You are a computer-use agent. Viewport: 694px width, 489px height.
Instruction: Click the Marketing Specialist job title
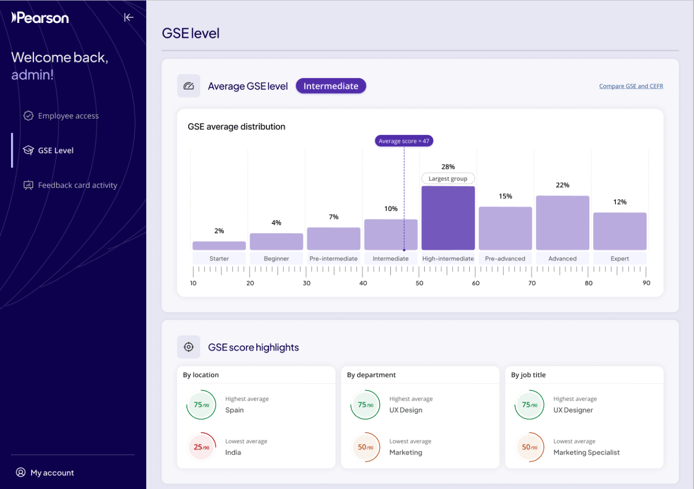586,452
